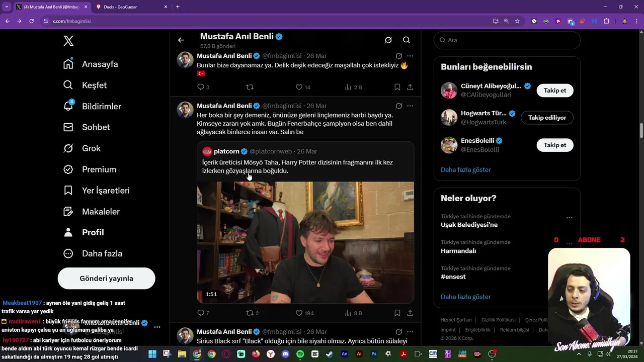
Task: Click the X logo in the sidebar
Action: 69,41
